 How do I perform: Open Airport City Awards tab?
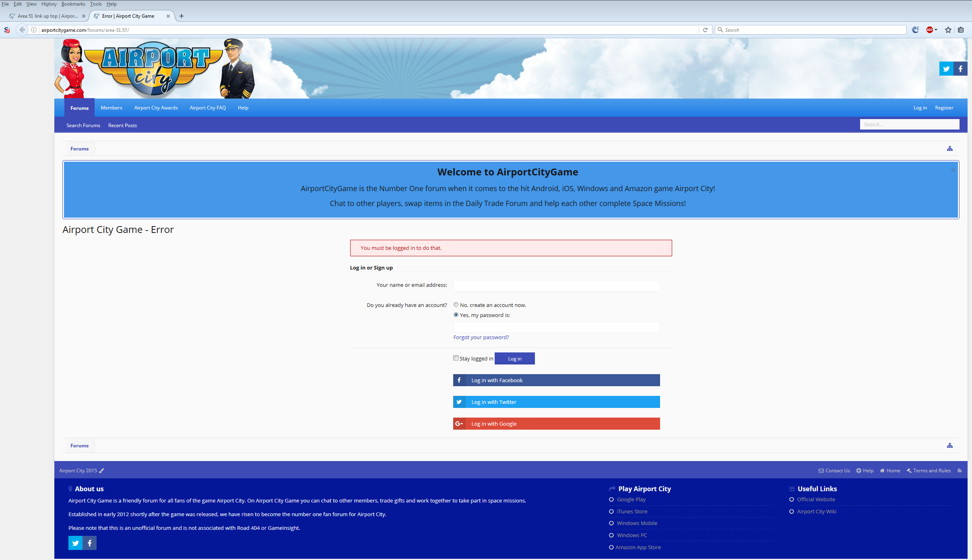(156, 108)
